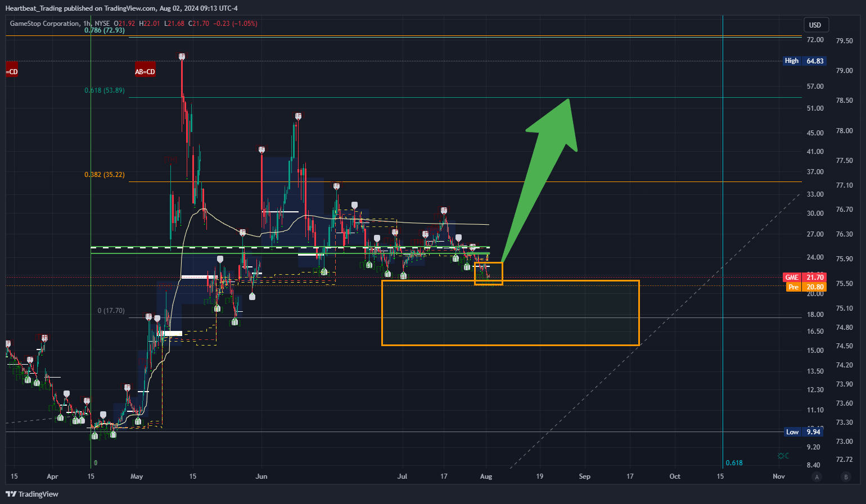
Task: Click the low value L21.68
Action: click(x=174, y=24)
